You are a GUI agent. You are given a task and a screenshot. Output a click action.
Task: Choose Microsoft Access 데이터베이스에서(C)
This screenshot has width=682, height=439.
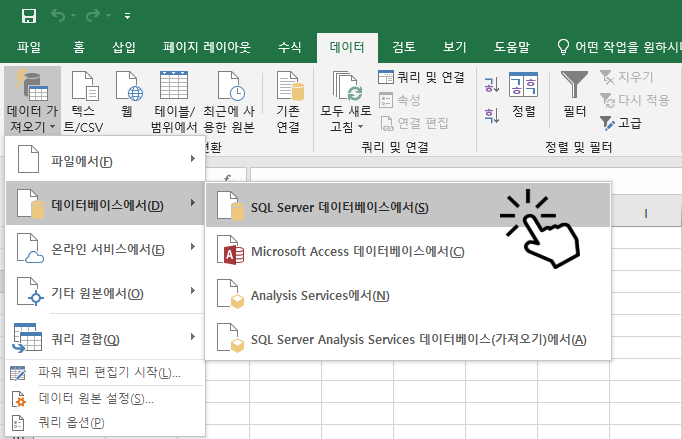pos(408,251)
